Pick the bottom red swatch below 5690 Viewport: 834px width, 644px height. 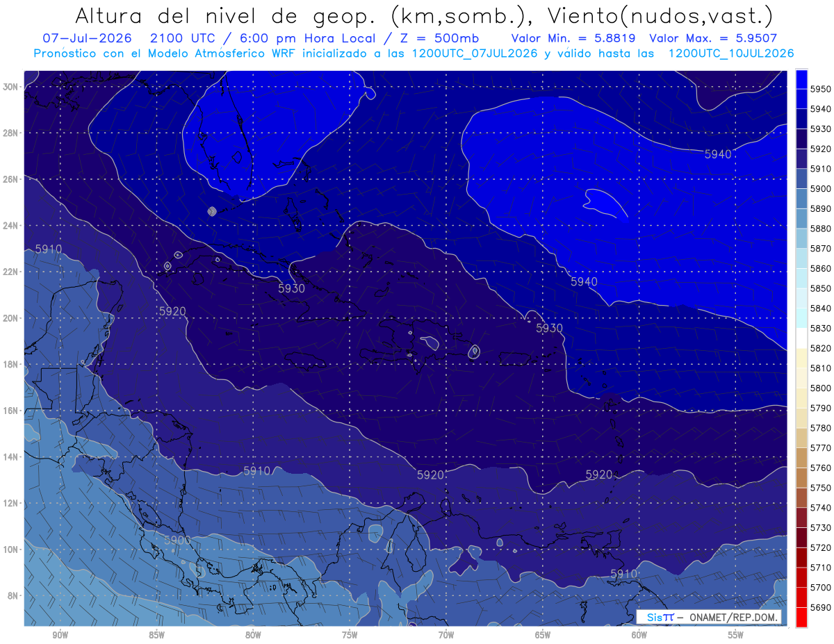[x=801, y=617]
